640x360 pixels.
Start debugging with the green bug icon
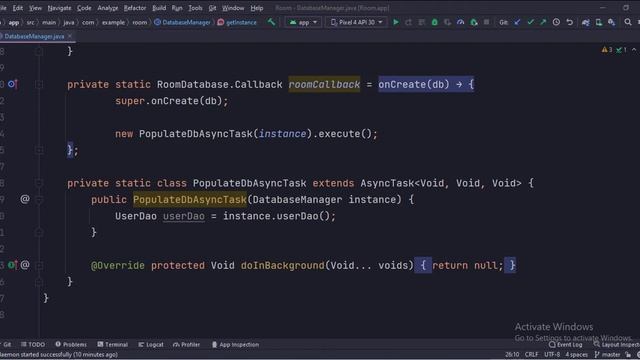(435, 22)
